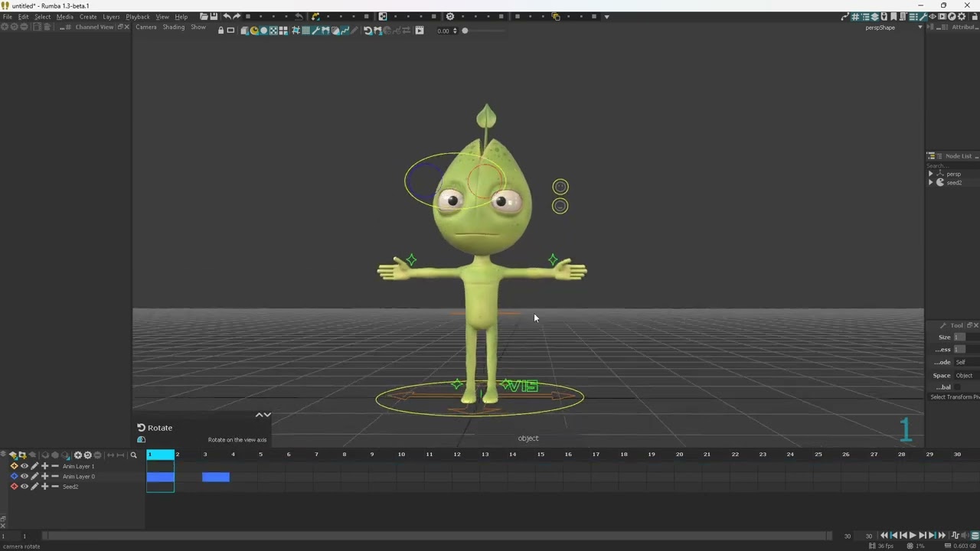Open the Create menu
The width and height of the screenshot is (980, 551).
[x=88, y=17]
